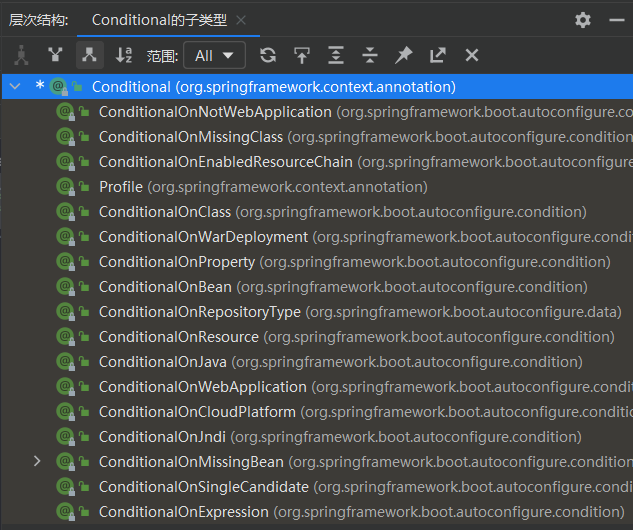Select ConditionalOnWebApplication row

(x=317, y=387)
